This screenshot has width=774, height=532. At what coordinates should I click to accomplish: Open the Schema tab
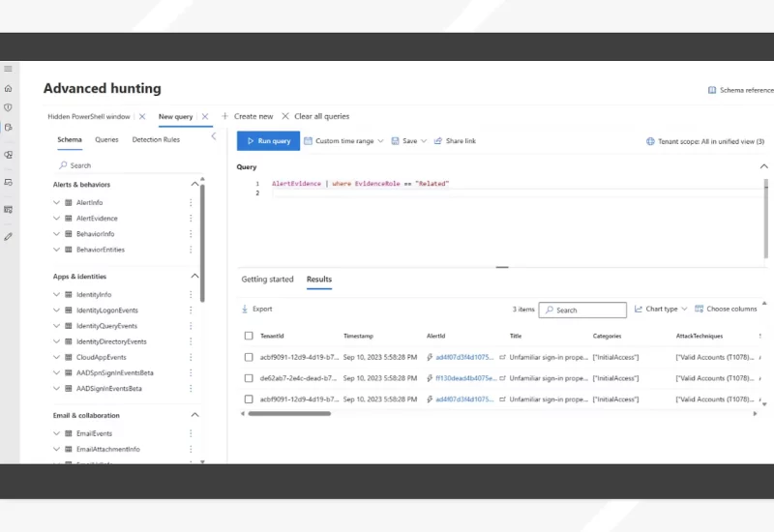[x=70, y=139]
